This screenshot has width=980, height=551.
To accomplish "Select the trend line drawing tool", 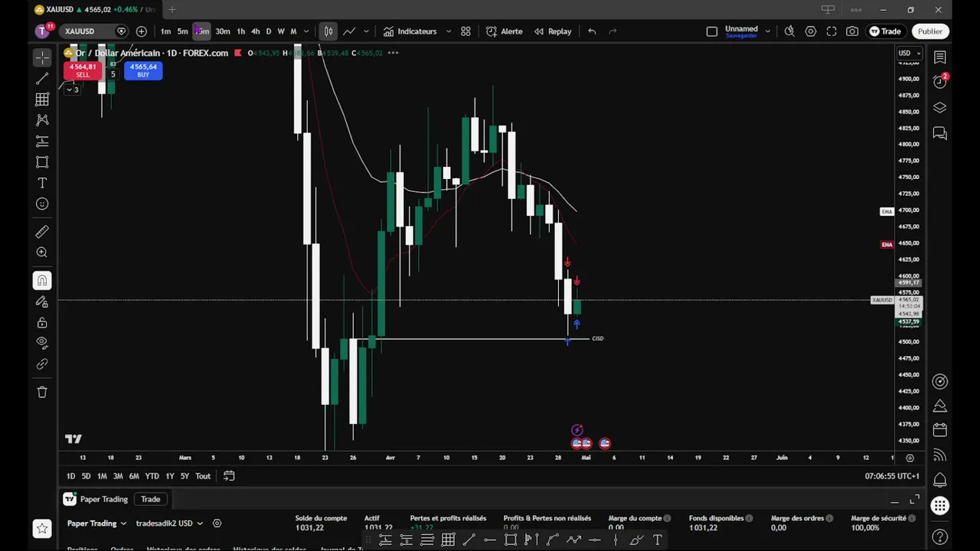I will (x=42, y=79).
